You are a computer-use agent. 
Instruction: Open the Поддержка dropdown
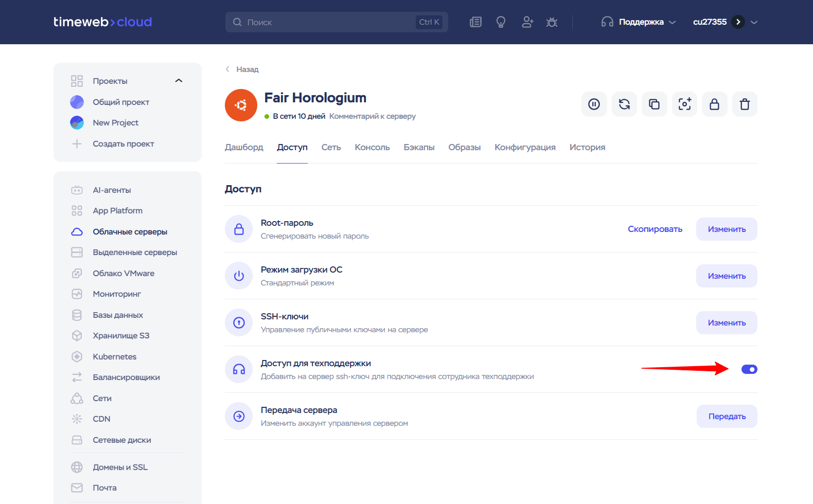[x=639, y=22]
